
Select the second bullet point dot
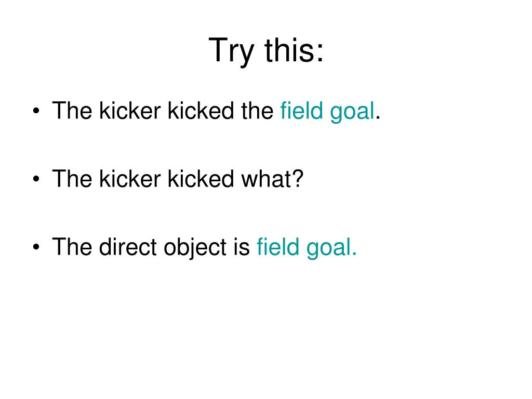tap(36, 179)
